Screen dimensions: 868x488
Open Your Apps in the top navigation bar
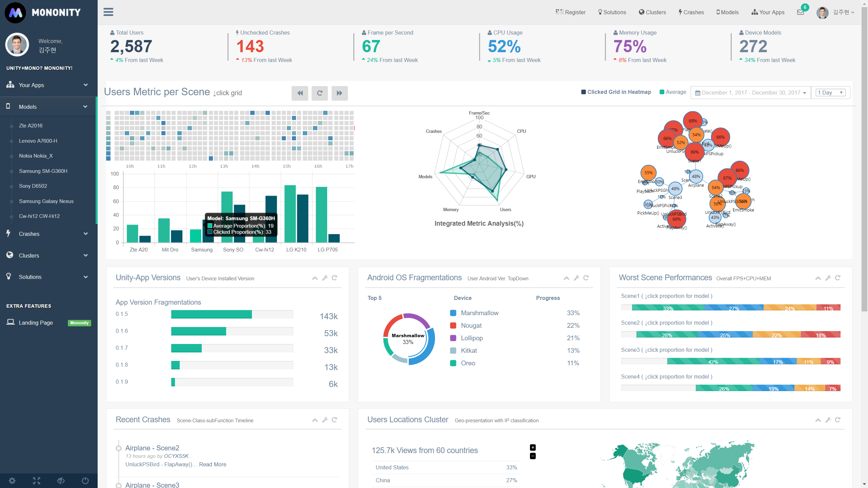(768, 12)
